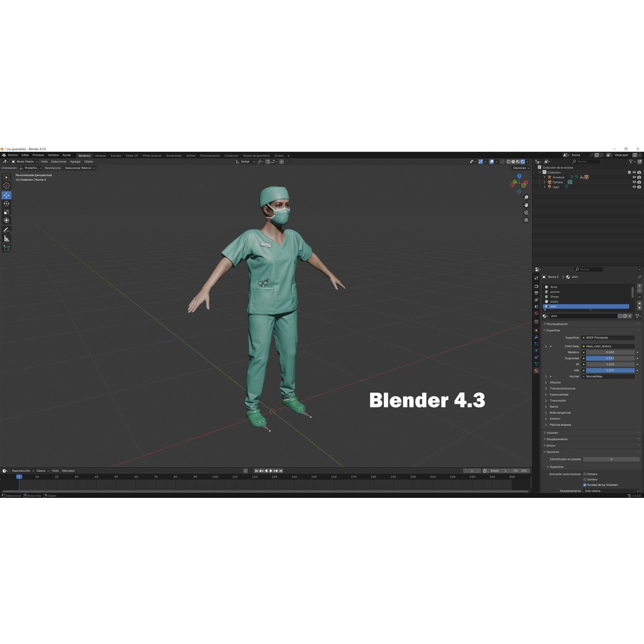Click the Z axis on navigation gizmo
Image resolution: width=644 pixels, height=644 pixels.
(x=519, y=176)
